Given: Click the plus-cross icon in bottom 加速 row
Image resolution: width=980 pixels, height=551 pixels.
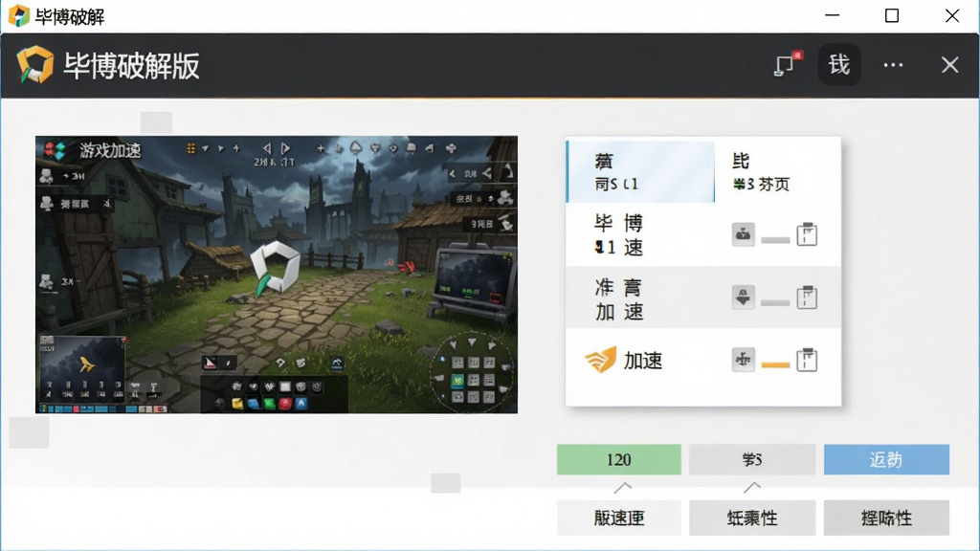Looking at the screenshot, I should pyautogui.click(x=743, y=360).
